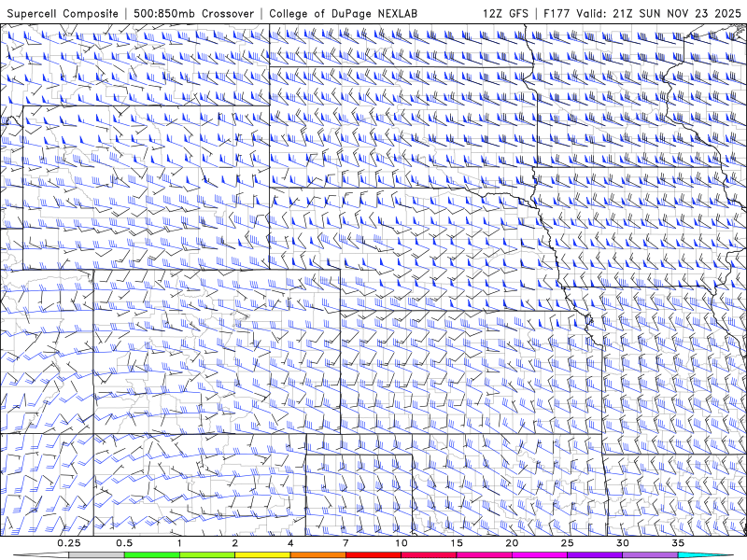The height and width of the screenshot is (560, 747).
Task: Click the legend value 2
Action: tap(235, 543)
